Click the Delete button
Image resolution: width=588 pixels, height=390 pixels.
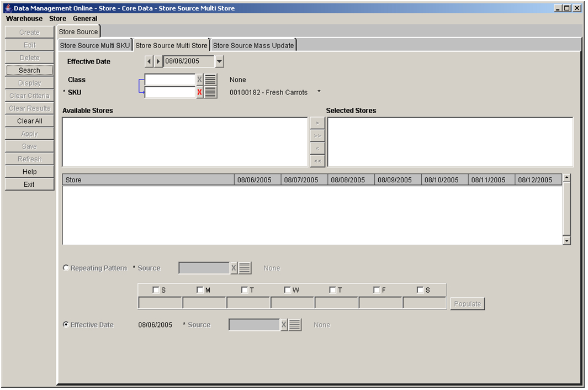coord(30,58)
